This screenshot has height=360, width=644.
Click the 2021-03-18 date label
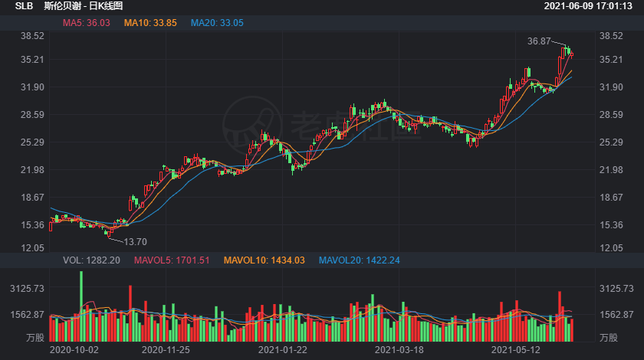(399, 350)
